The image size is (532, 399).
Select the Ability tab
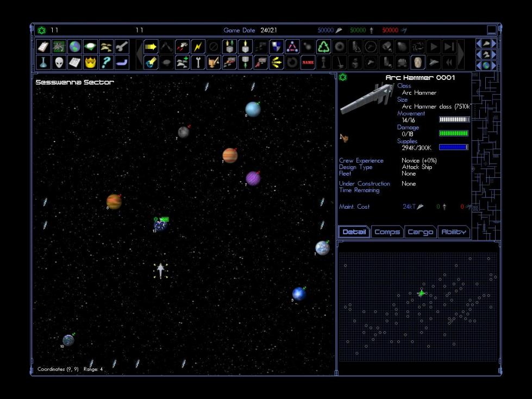point(453,232)
